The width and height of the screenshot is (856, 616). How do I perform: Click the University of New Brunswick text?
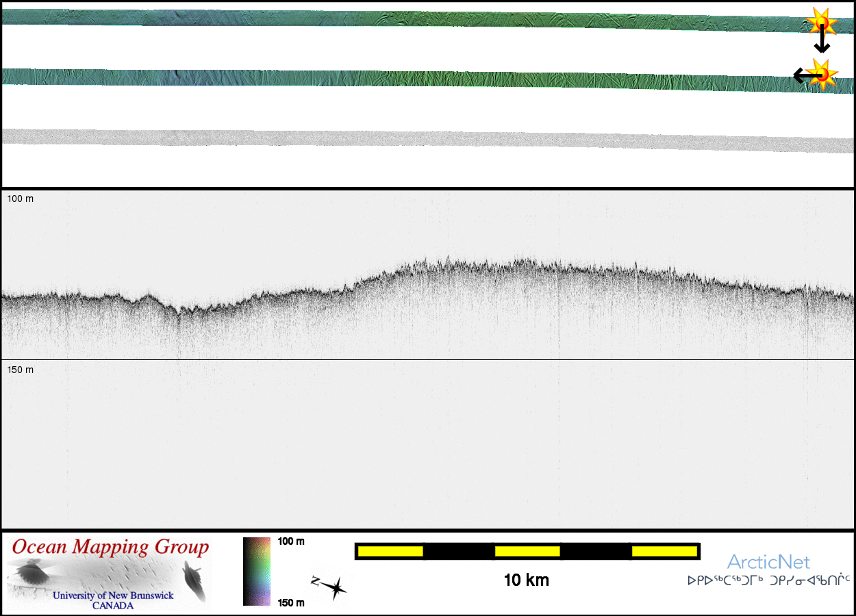click(113, 595)
